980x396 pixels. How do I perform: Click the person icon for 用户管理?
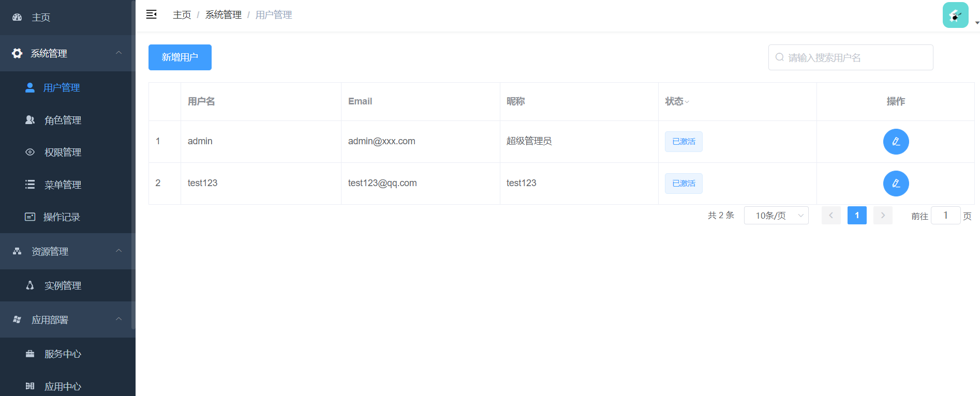[30, 87]
